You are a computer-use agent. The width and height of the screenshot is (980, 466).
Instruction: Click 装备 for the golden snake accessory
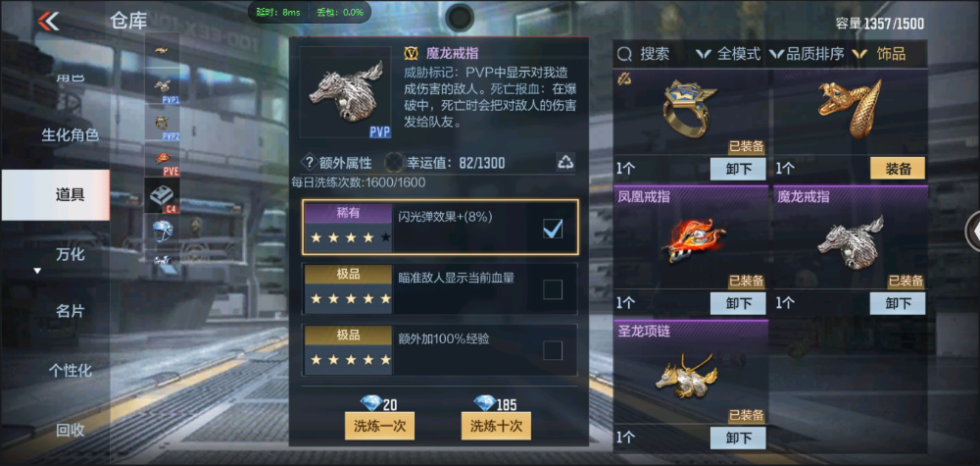tap(898, 169)
